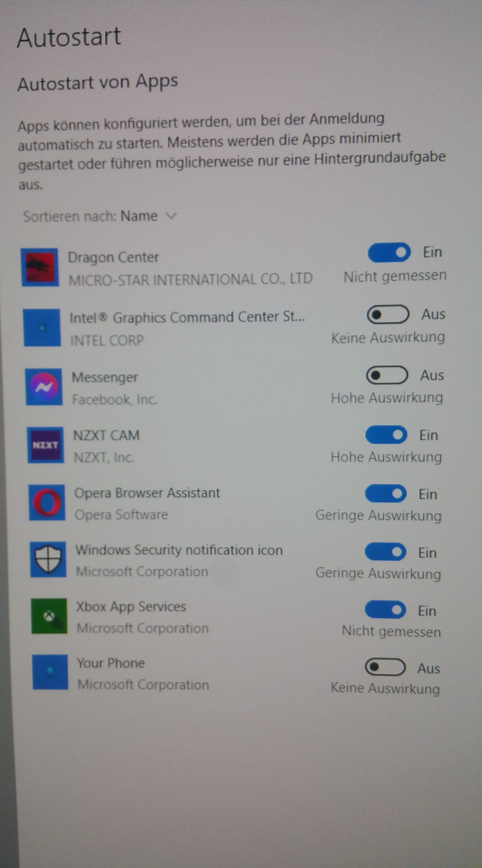
Task: Click 'Intel® Graphics Command Center St...' name
Action: point(187,317)
